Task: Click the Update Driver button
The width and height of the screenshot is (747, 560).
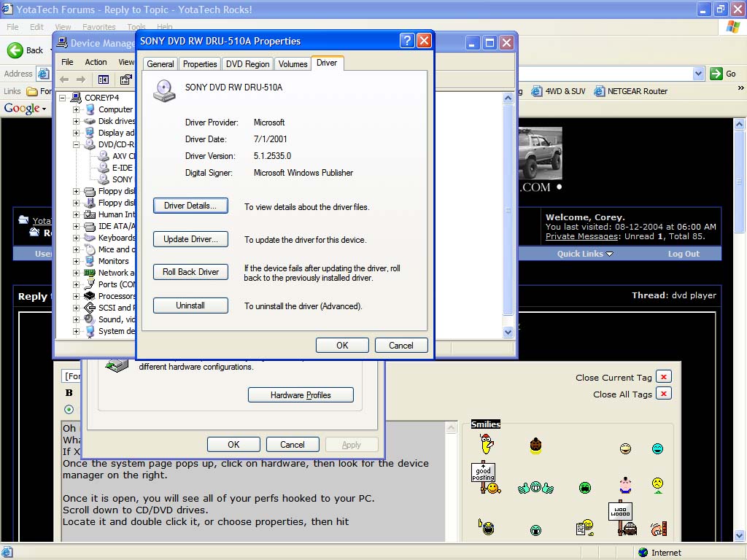Action: tap(190, 239)
